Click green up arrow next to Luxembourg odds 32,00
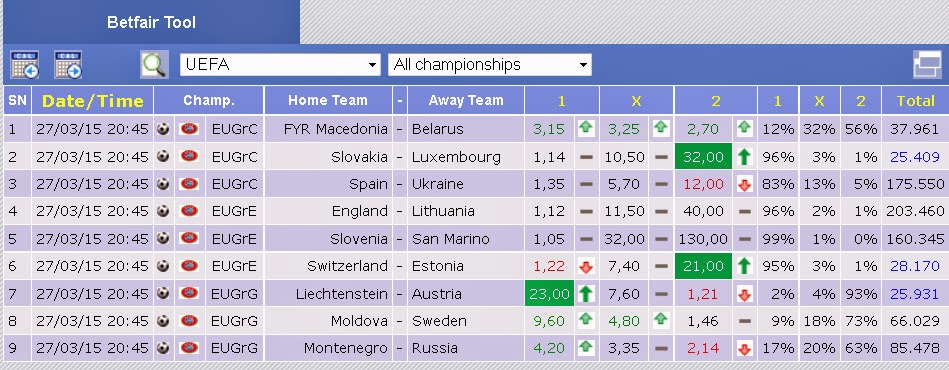Screen dimensions: 949x370 (x=744, y=157)
